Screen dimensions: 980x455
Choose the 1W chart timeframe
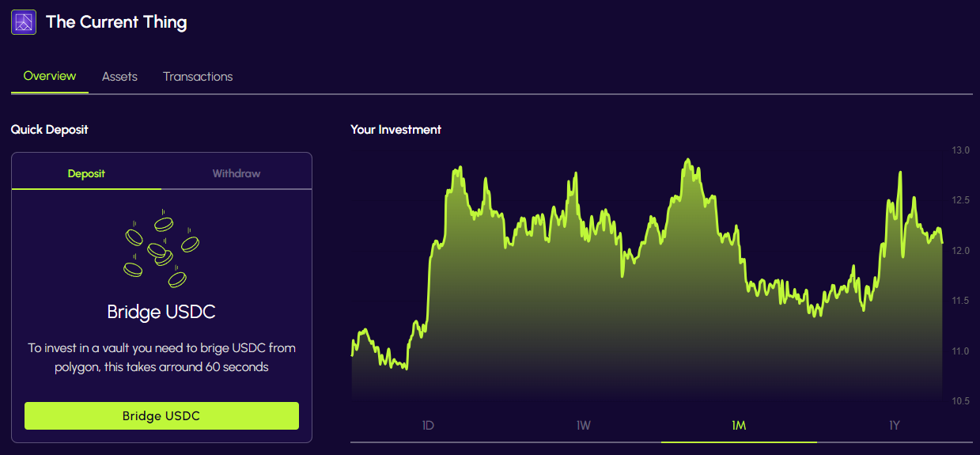[584, 426]
